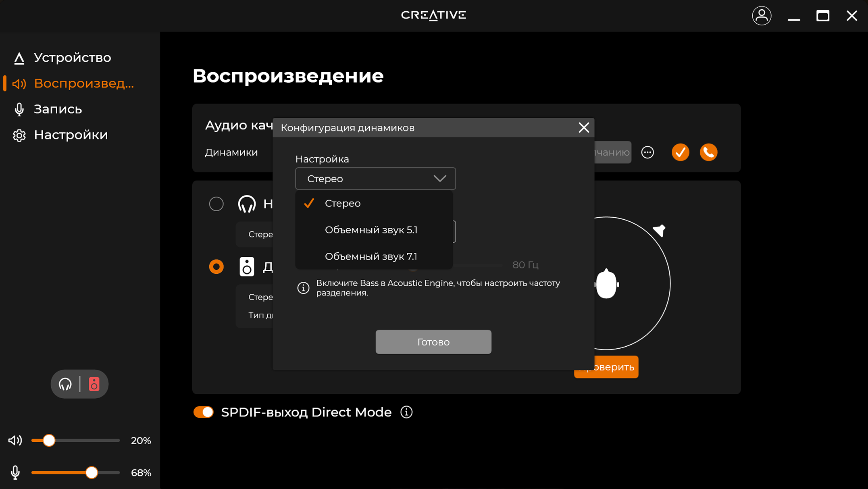This screenshot has width=868, height=489.
Task: Open the user account profile icon
Action: pyautogui.click(x=761, y=16)
